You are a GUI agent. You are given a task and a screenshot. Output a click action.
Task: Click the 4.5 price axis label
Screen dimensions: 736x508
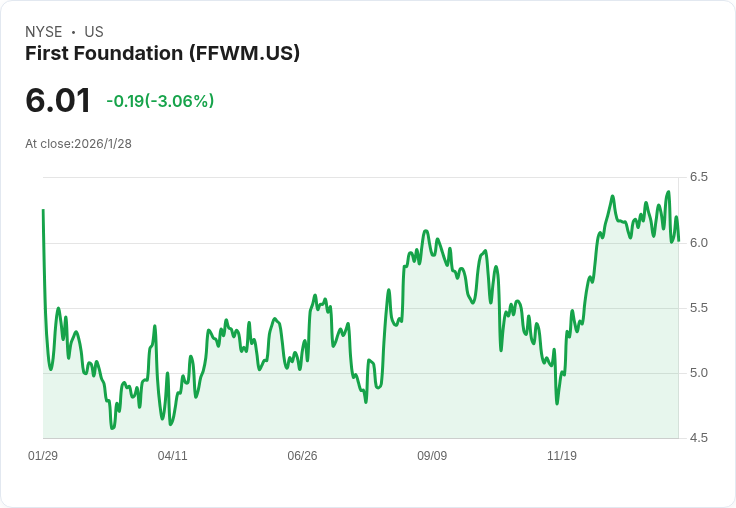tap(698, 438)
